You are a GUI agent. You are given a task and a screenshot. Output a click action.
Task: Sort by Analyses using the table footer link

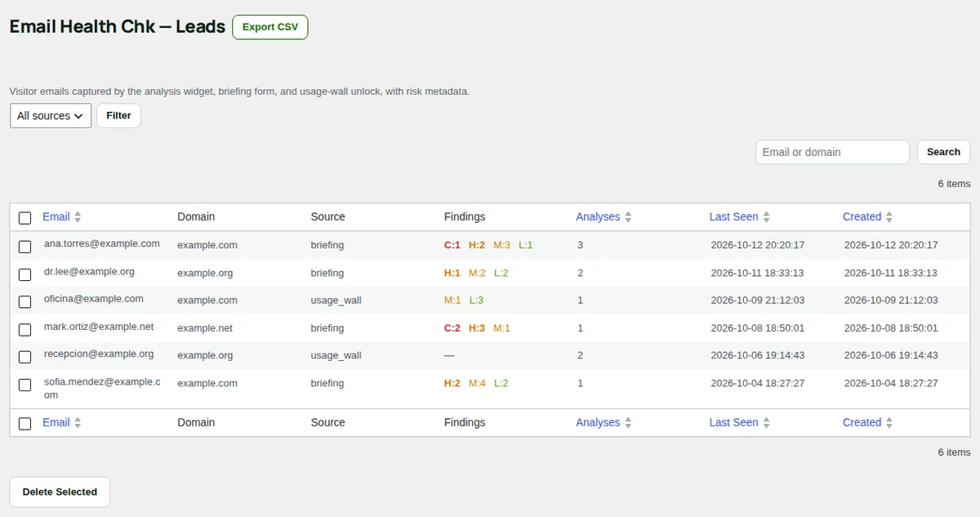[x=598, y=422]
